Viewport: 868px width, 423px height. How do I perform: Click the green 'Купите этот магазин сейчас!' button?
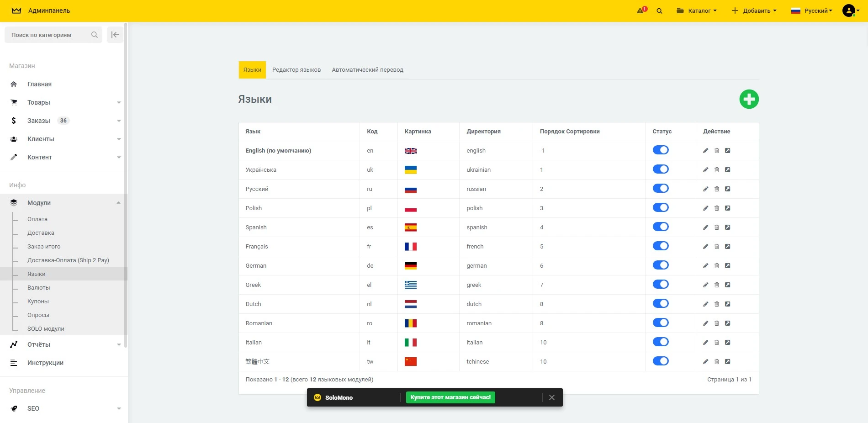pyautogui.click(x=450, y=397)
